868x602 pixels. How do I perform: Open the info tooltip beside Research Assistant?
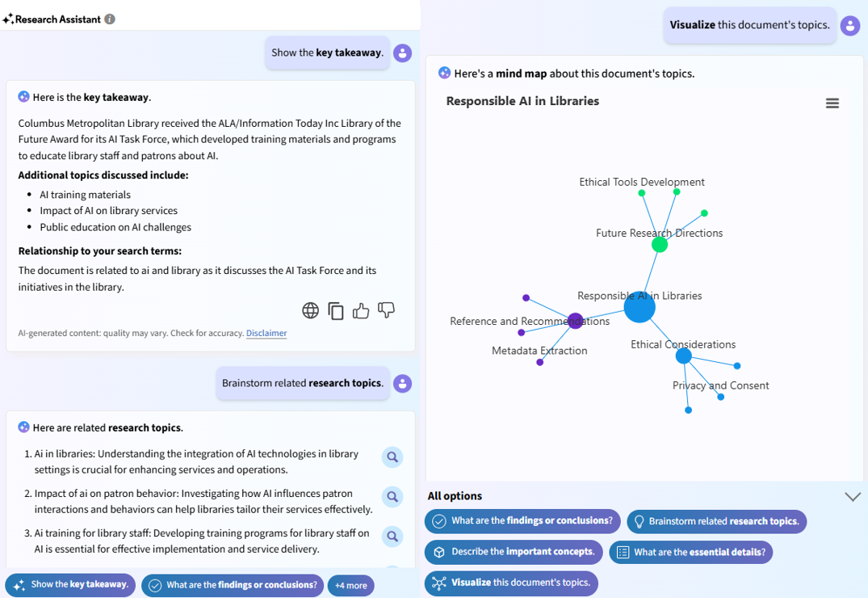click(x=110, y=19)
